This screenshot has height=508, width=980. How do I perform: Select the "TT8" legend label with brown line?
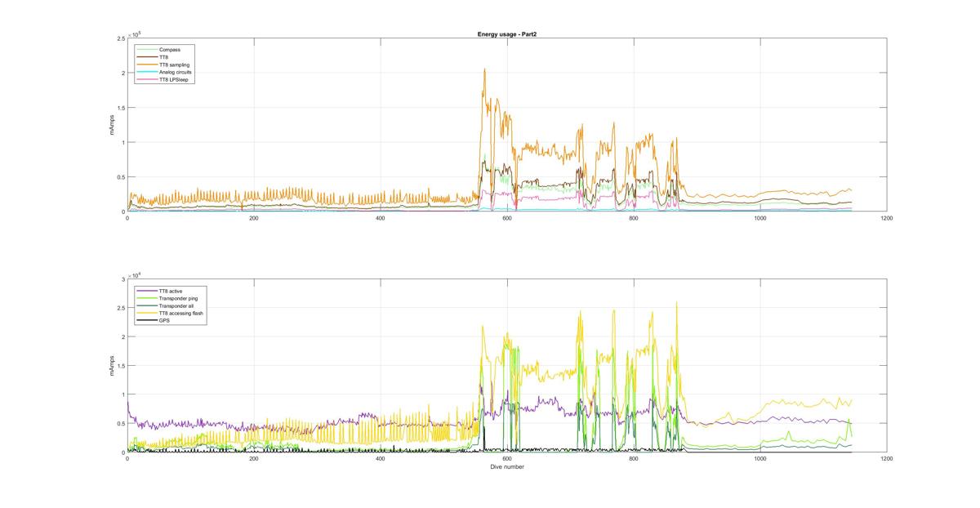(x=164, y=57)
